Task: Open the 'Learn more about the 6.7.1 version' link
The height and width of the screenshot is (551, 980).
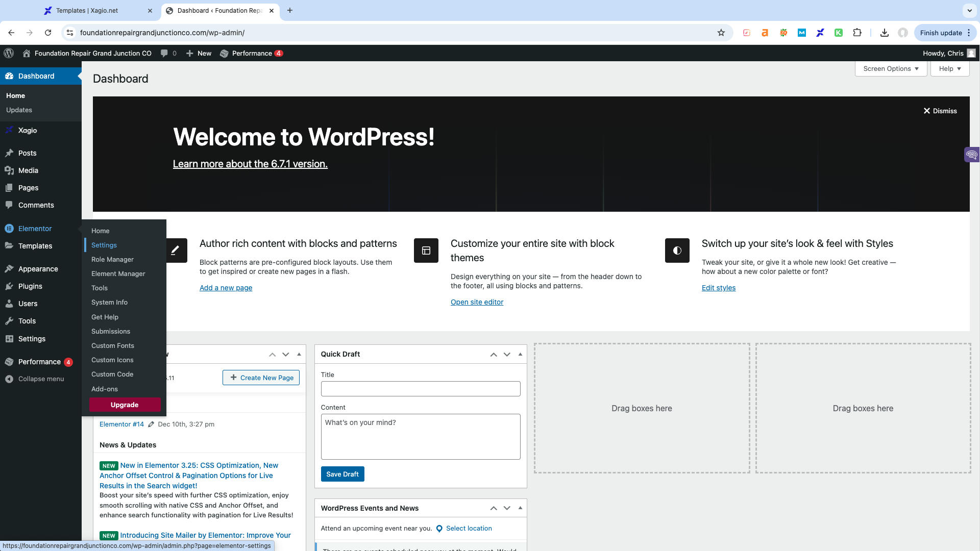Action: [x=250, y=164]
